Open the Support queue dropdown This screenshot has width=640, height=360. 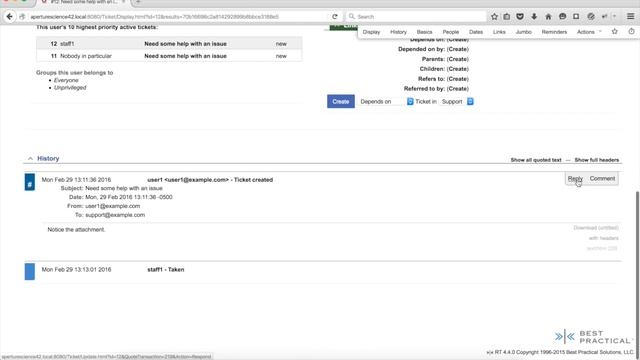pyautogui.click(x=457, y=102)
